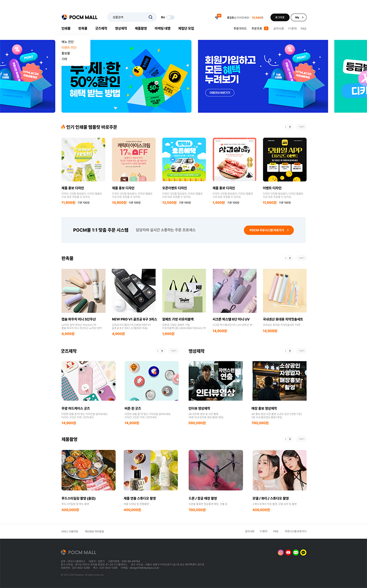Viewport: 367px width, 588px height.
Task: Click the POCM MALL header logo
Action: pos(79,17)
